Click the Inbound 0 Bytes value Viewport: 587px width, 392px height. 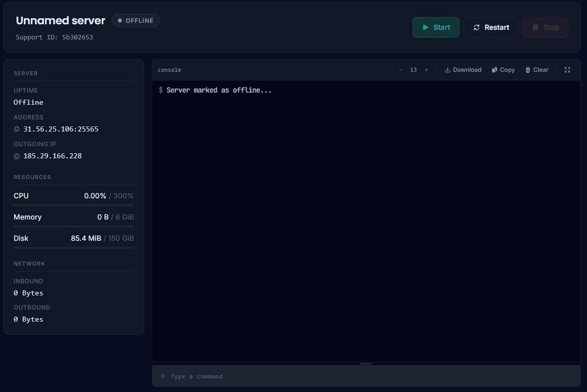tap(28, 293)
